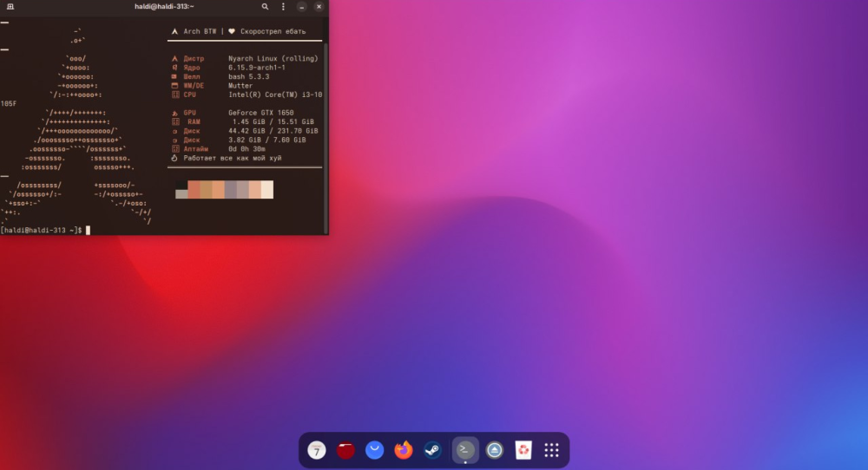Screen dimensions: 868x470
Task: Click the '105F' wrapped text
Action: point(9,103)
